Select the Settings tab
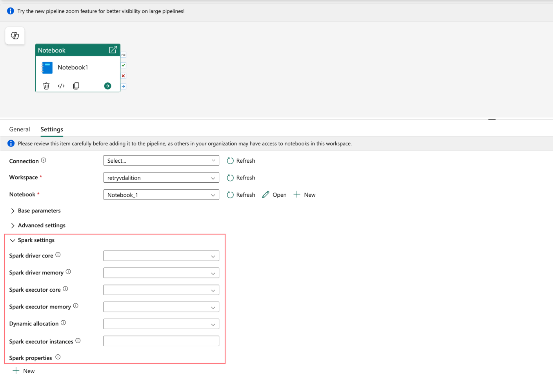The width and height of the screenshot is (553, 392). (52, 129)
